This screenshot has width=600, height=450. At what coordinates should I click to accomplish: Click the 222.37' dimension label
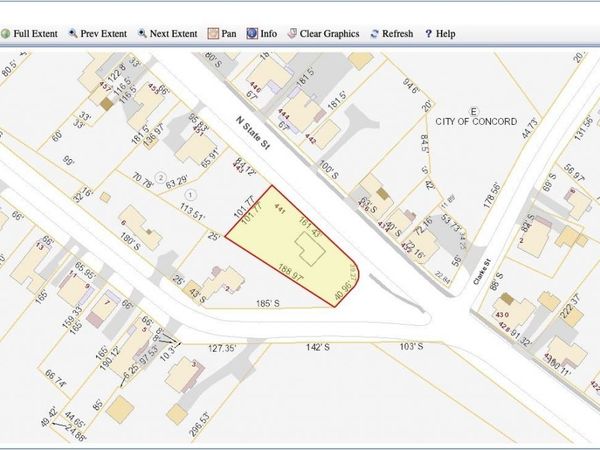[569, 307]
